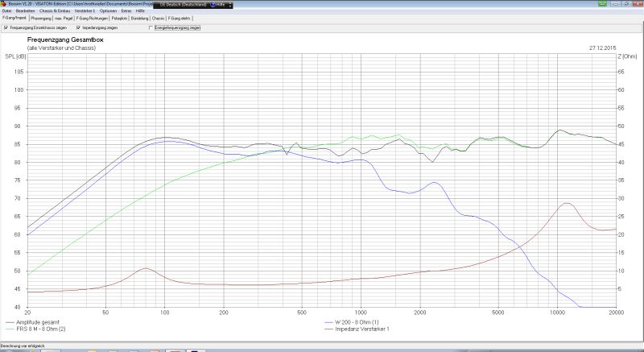Show the F.Gang Richtungen tab
Image resolution: width=644 pixels, height=352 pixels.
93,17
